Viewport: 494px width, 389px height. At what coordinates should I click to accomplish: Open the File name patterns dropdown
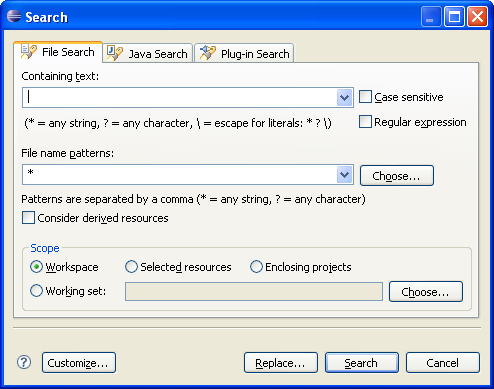pos(344,174)
